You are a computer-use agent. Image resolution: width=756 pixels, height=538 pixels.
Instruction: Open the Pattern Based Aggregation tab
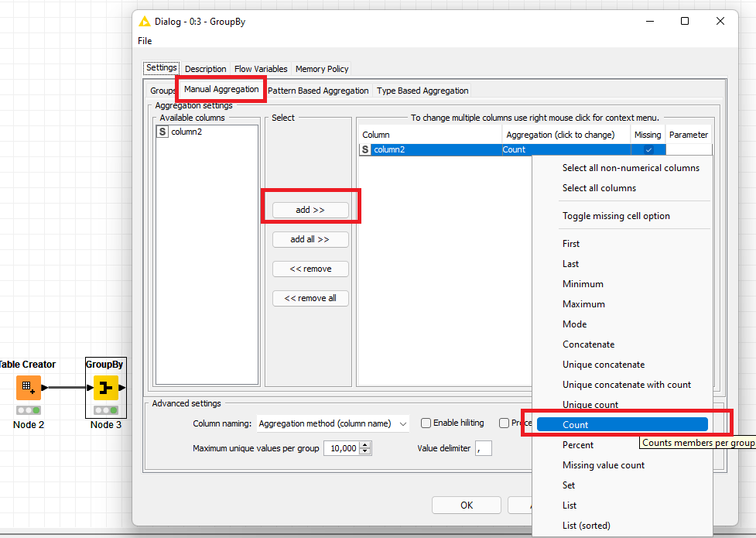pyautogui.click(x=318, y=91)
